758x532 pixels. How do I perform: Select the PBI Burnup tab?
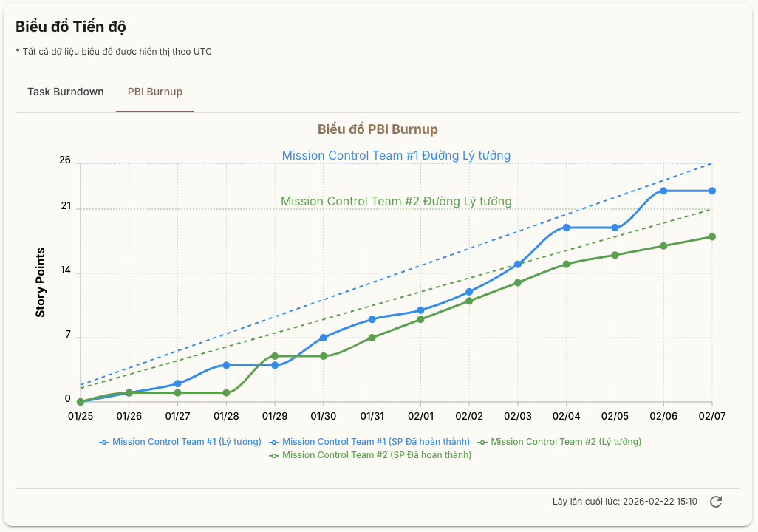(155, 92)
